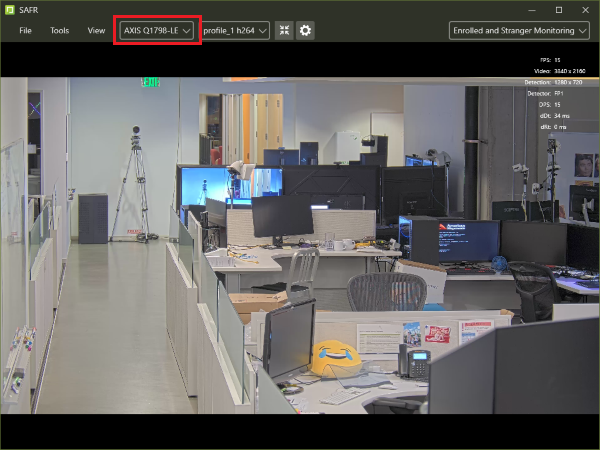
Task: Maximize the SAFR window
Action: [558, 9]
